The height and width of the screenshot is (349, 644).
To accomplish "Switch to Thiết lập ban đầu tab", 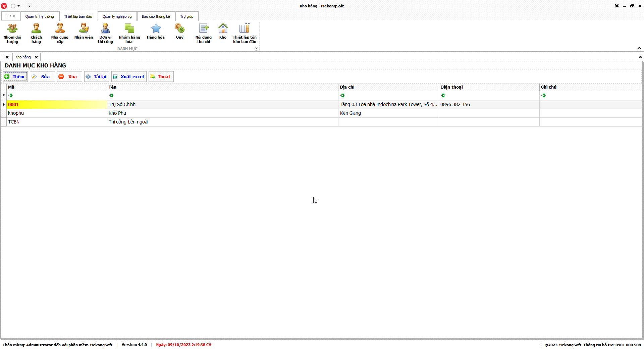I will click(78, 16).
